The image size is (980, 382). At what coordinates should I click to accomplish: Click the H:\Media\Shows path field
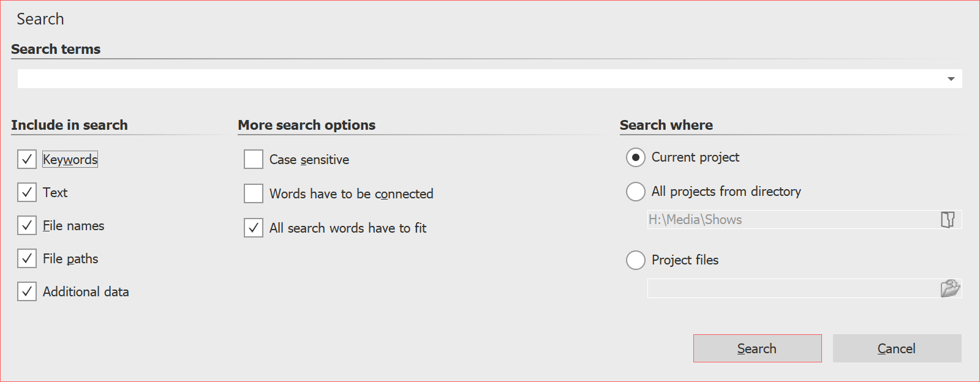pyautogui.click(x=766, y=219)
